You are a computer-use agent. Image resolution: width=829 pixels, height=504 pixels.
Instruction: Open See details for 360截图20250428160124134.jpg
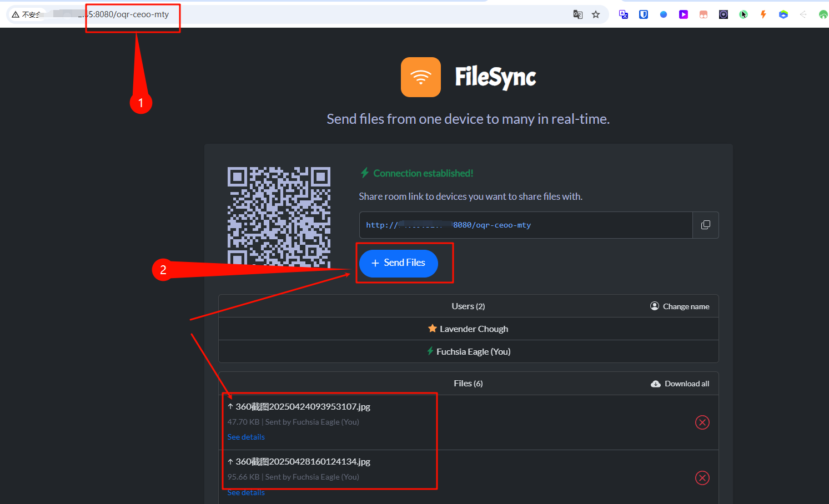click(246, 492)
